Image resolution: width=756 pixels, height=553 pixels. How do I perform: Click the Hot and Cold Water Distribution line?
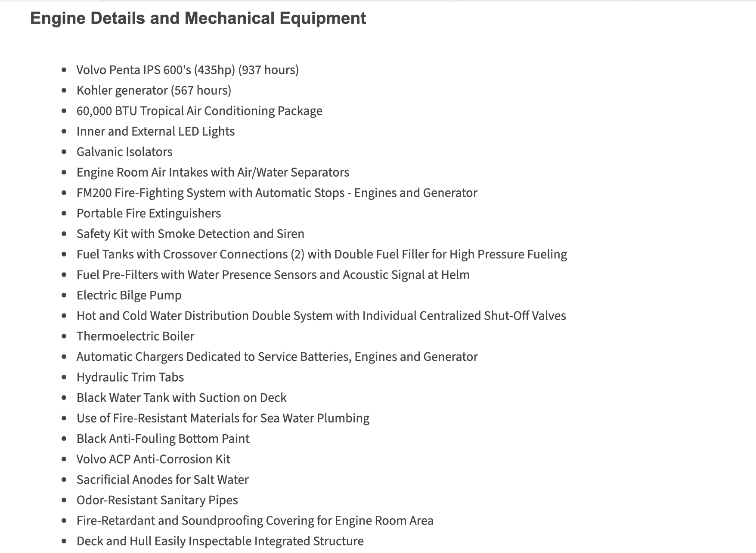(x=321, y=316)
